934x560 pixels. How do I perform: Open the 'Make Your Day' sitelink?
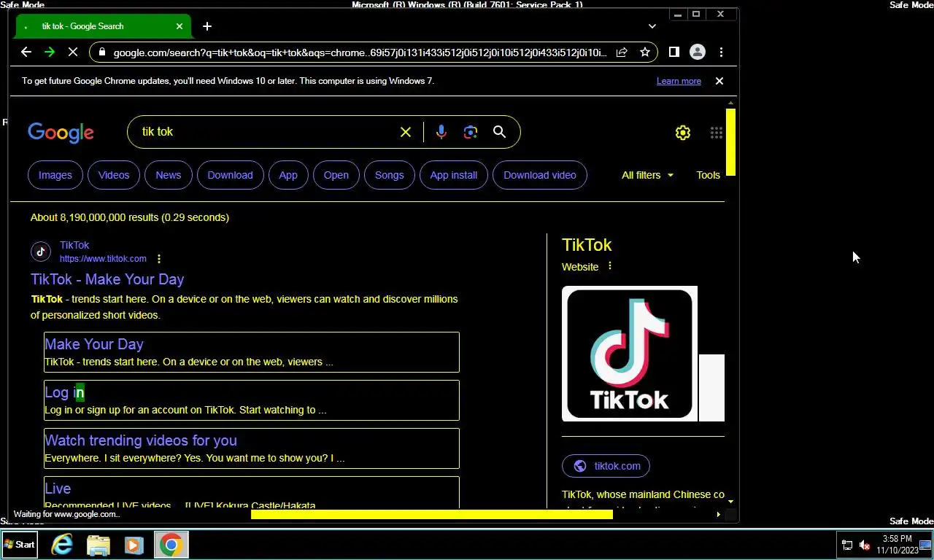tap(94, 344)
